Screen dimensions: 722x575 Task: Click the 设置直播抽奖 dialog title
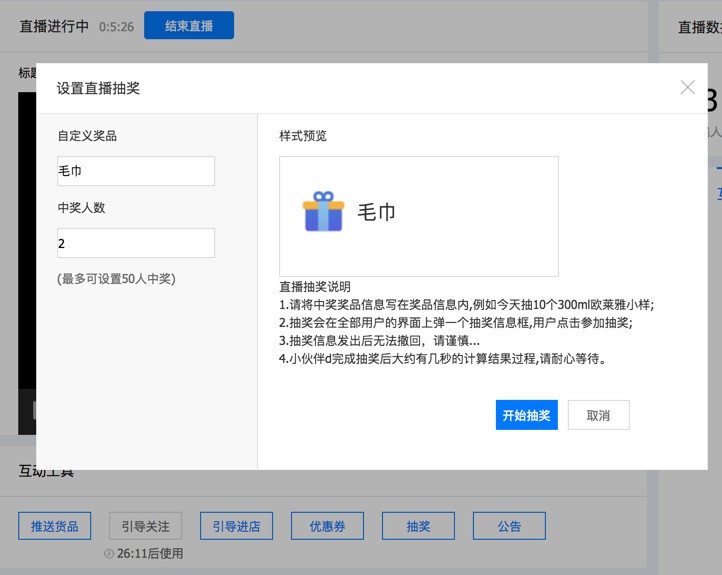point(98,88)
